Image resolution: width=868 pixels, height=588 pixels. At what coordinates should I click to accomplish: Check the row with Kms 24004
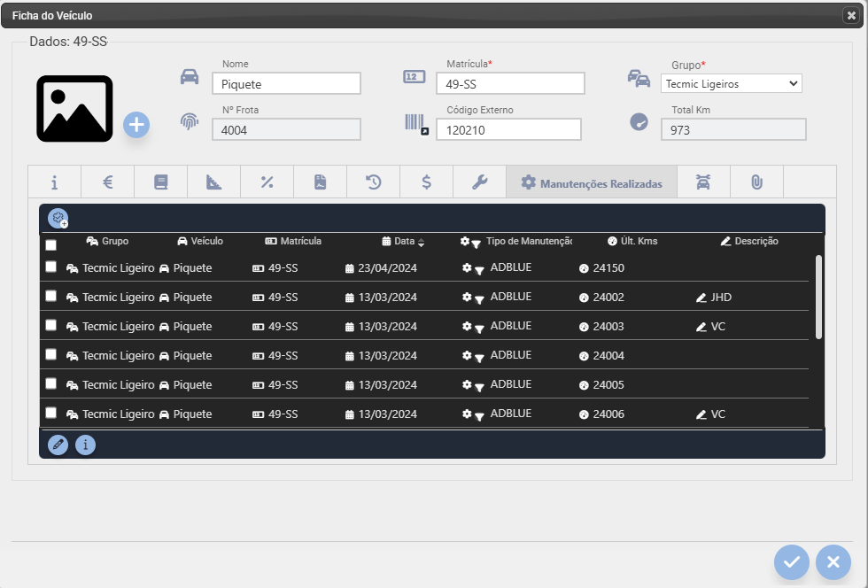pos(51,354)
